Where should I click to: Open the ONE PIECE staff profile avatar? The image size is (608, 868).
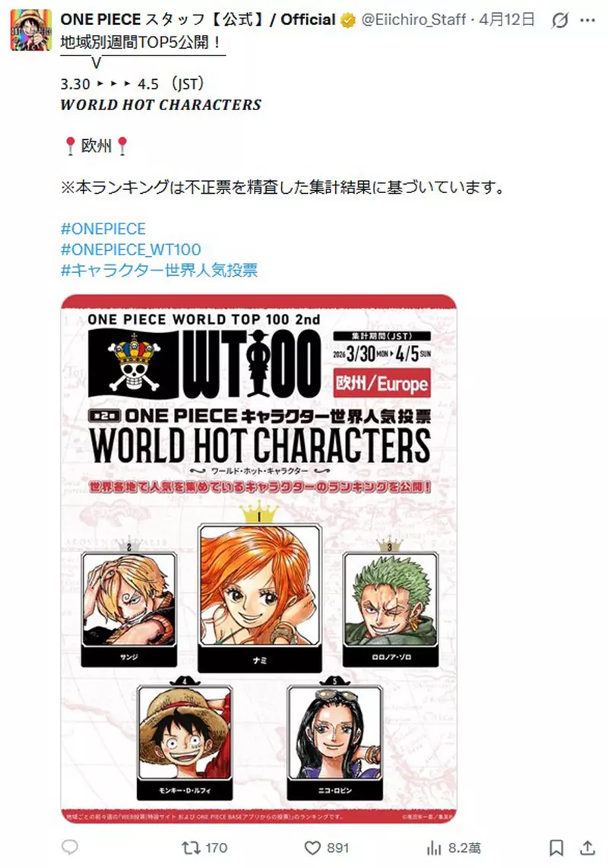[31, 30]
